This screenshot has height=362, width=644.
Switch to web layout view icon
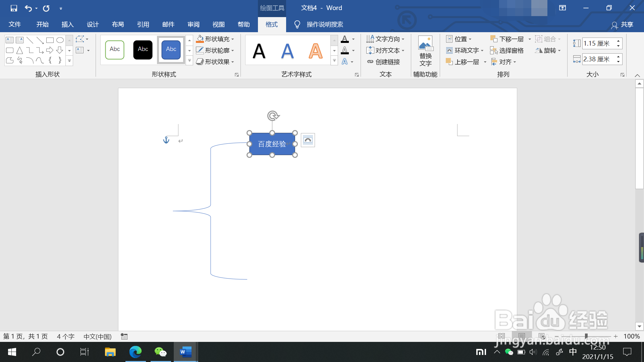pyautogui.click(x=542, y=336)
